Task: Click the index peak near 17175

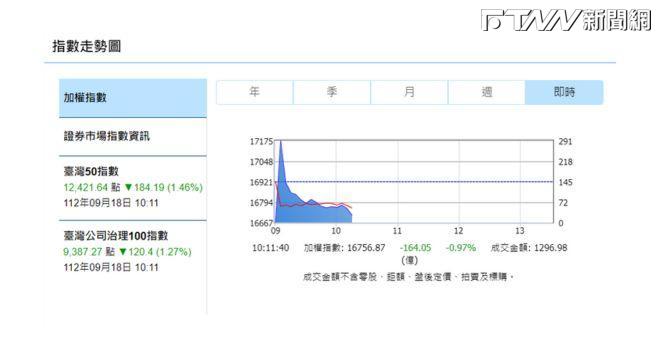Action: coord(281,143)
